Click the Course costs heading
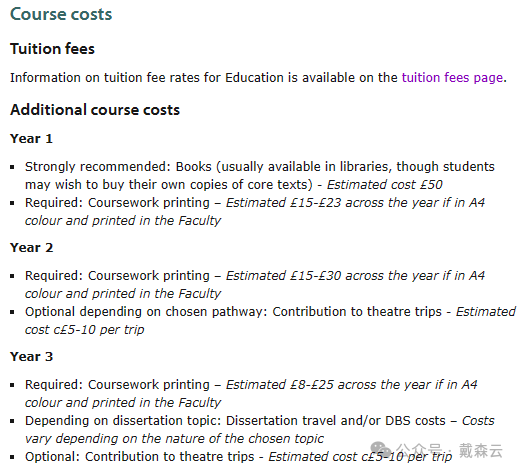This screenshot has width=520, height=472. pos(61,14)
